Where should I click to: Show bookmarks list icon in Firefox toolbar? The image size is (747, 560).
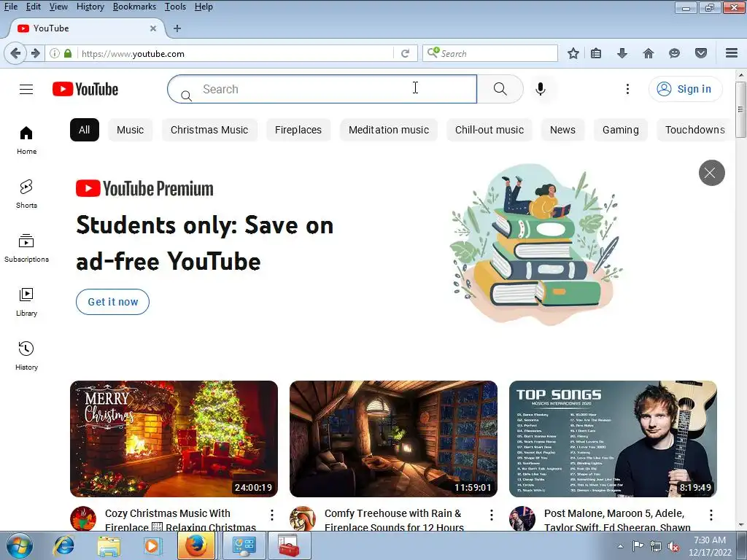tap(595, 53)
